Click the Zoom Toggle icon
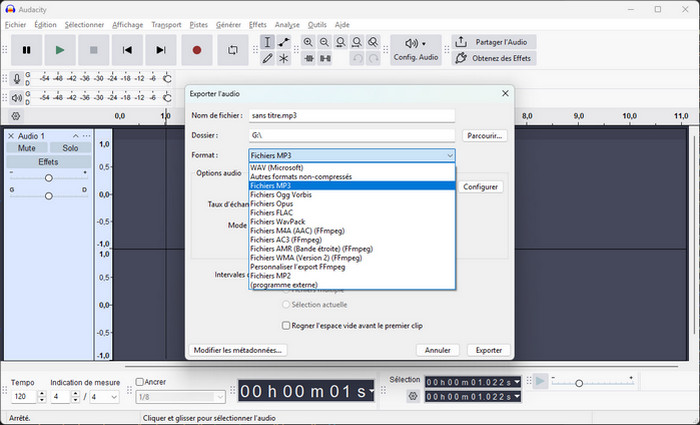Viewport: 700px width, 425px height. (373, 42)
